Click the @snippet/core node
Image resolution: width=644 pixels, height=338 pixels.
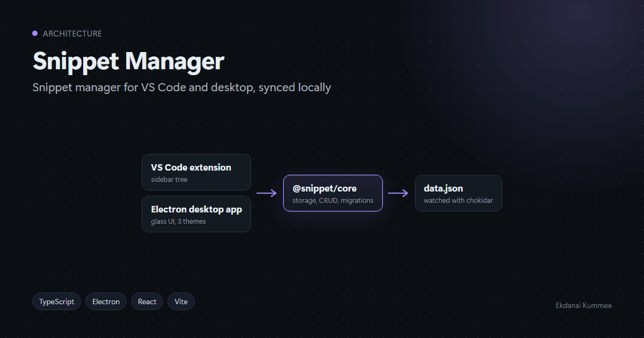333,193
